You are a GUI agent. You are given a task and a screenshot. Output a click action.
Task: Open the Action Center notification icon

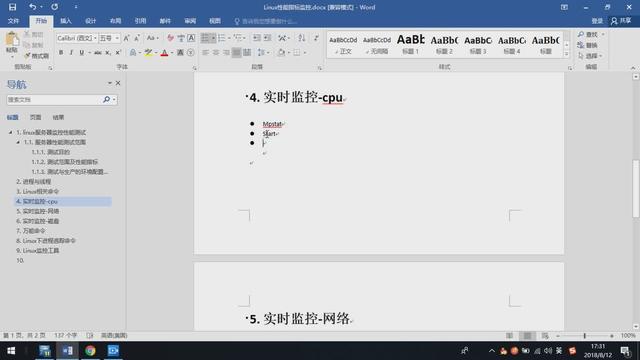(x=625, y=351)
